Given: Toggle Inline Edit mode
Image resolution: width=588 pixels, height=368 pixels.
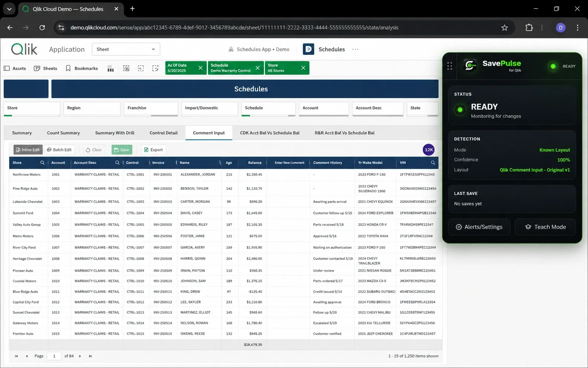Looking at the screenshot, I should click(x=28, y=150).
